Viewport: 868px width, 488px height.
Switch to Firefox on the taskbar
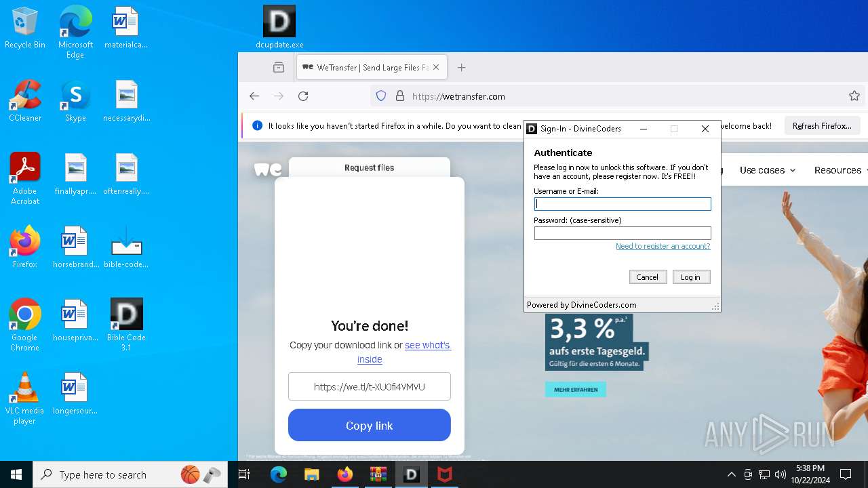tap(344, 474)
